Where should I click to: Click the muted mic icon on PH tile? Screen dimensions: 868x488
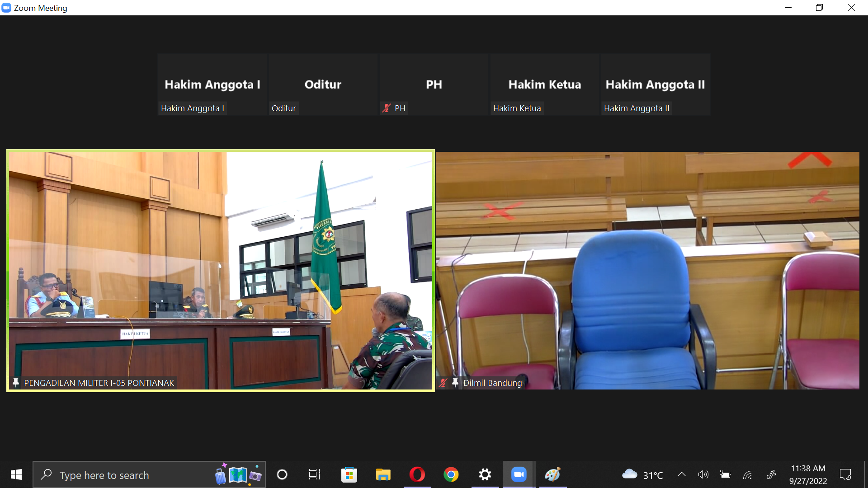(386, 108)
